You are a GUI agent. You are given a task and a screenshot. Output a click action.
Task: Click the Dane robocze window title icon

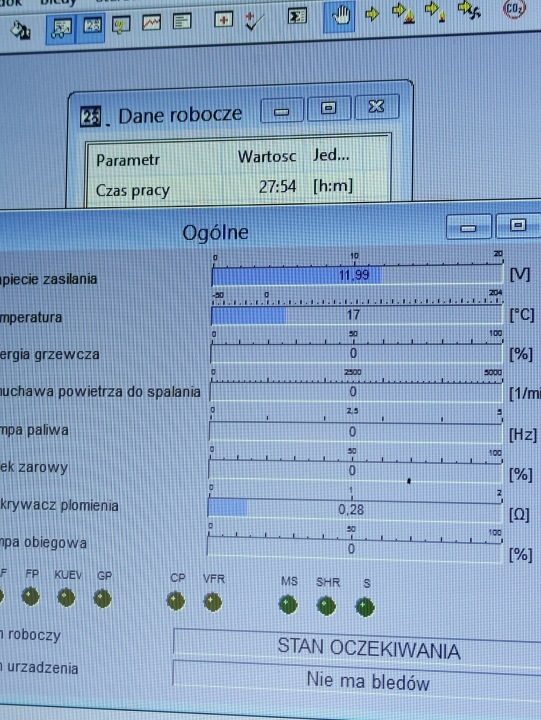[x=90, y=117]
